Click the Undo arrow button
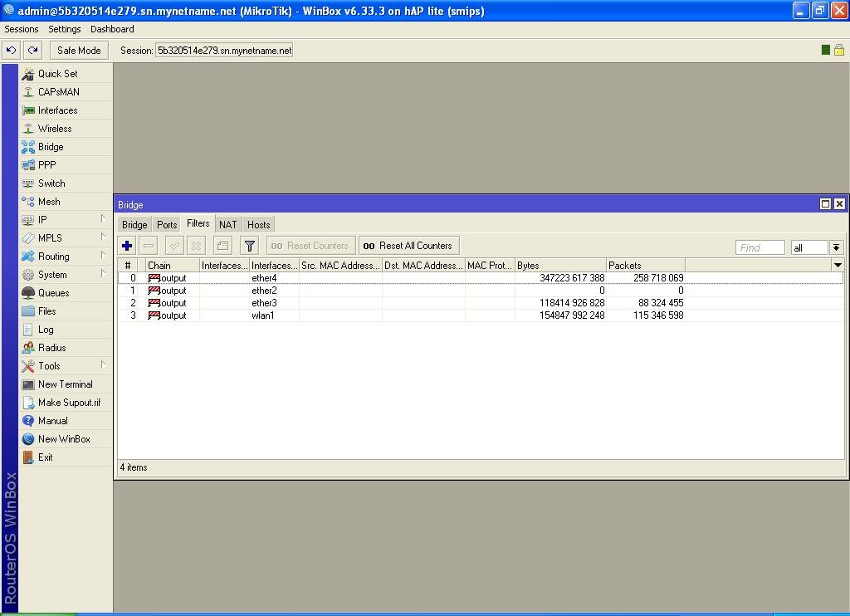Screen dimensions: 850x616 (11, 51)
